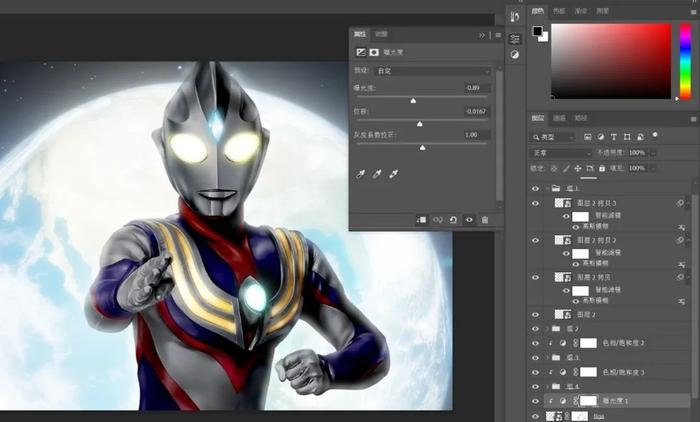Open the Properties panel flyout menu
This screenshot has height=422, width=700.
coord(498,35)
